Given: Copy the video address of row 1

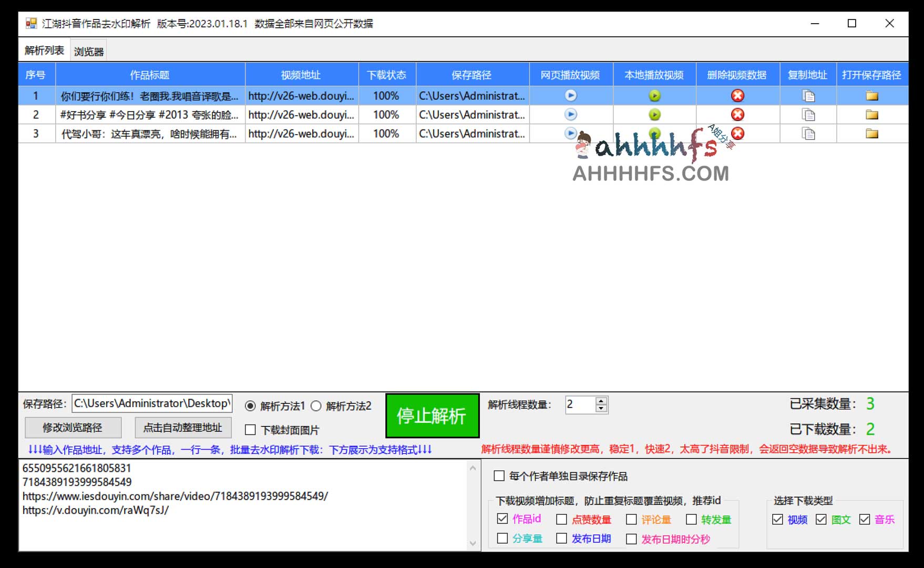Looking at the screenshot, I should 808,96.
